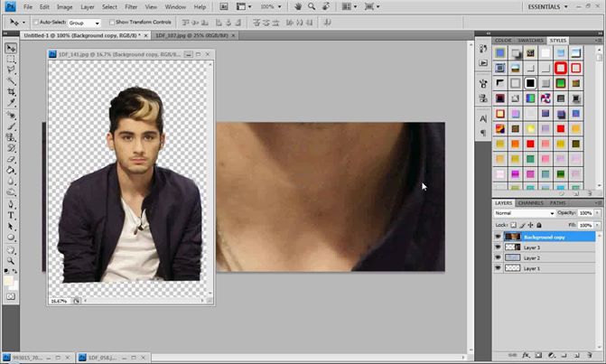The height and width of the screenshot is (364, 606).
Task: Select the Rectangular Marquee tool
Action: [x=11, y=59]
